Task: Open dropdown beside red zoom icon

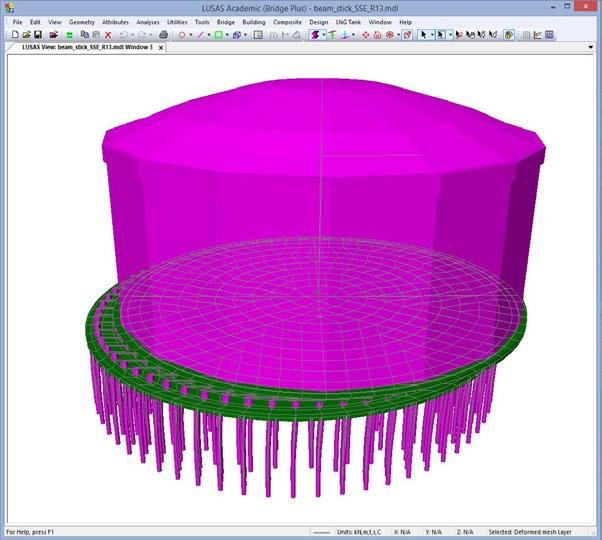Action: pos(398,35)
